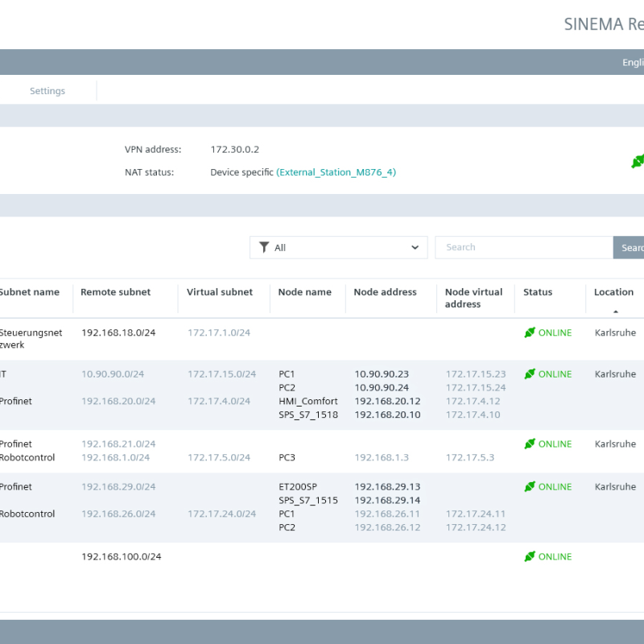Select virtual address 172.17.5.3
Screen dimensions: 644x644
tap(470, 457)
